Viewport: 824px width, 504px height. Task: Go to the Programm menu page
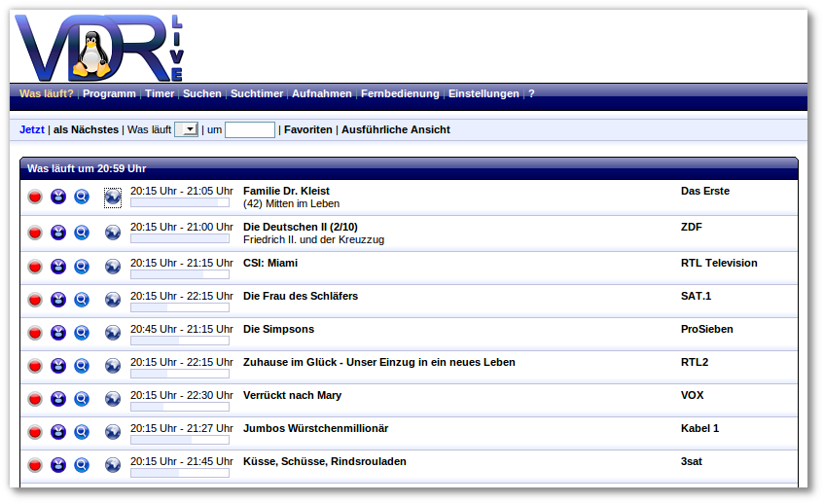coord(109,93)
